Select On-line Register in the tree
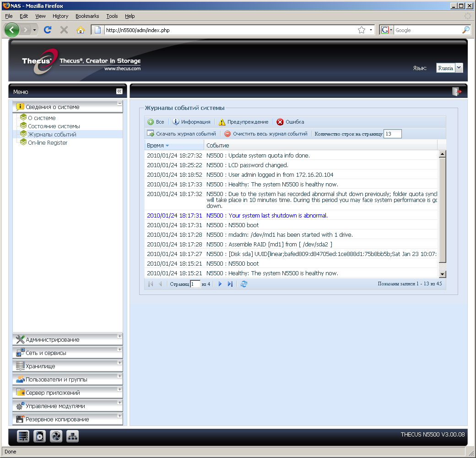The height and width of the screenshot is (458, 476). click(x=47, y=142)
